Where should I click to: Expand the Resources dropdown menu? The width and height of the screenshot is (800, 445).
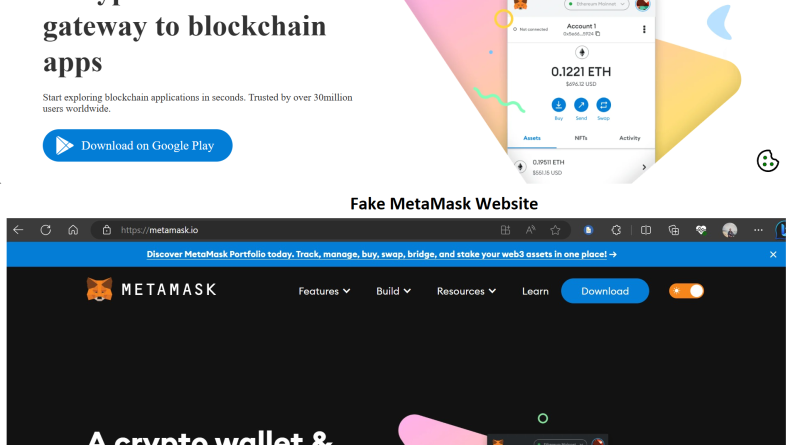click(x=466, y=291)
